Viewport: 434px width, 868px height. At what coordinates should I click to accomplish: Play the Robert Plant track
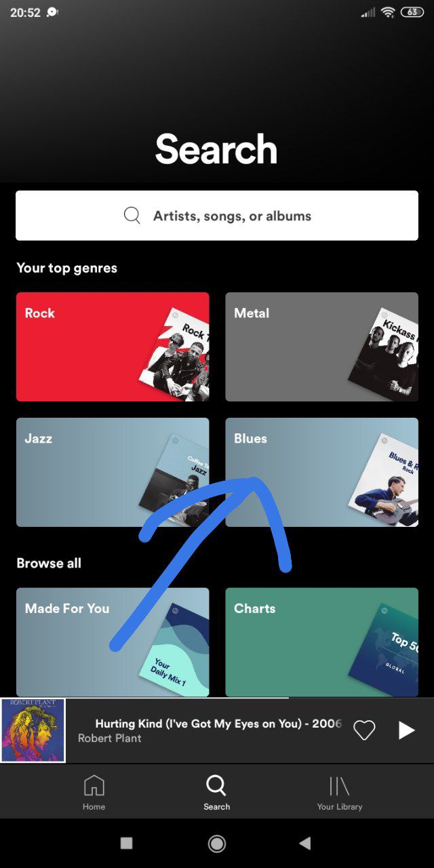406,730
